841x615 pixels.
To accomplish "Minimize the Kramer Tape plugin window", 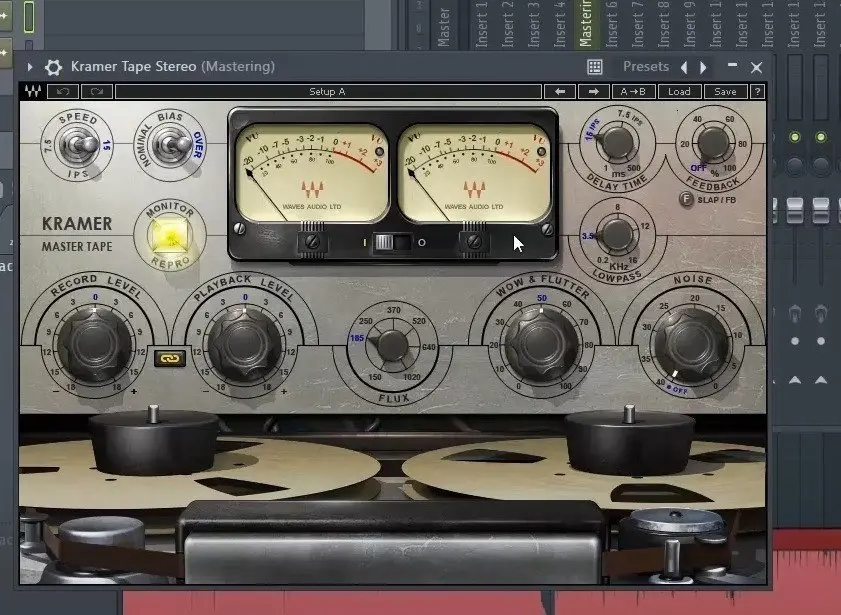I will 732,65.
